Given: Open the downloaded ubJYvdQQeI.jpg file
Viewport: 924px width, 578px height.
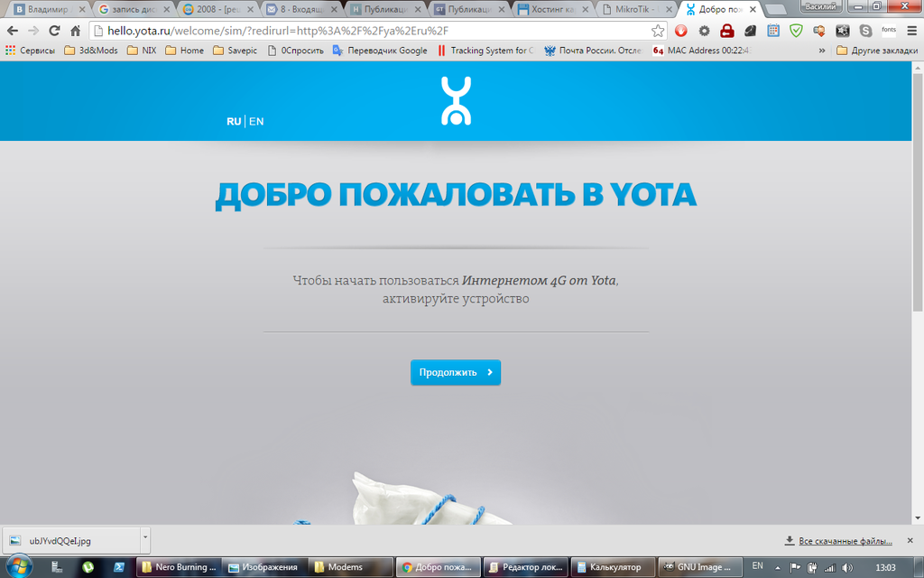Looking at the screenshot, I should click(x=72, y=540).
